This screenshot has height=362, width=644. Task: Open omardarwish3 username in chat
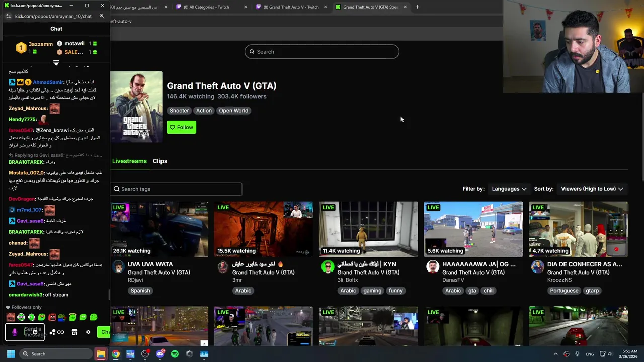(25, 295)
